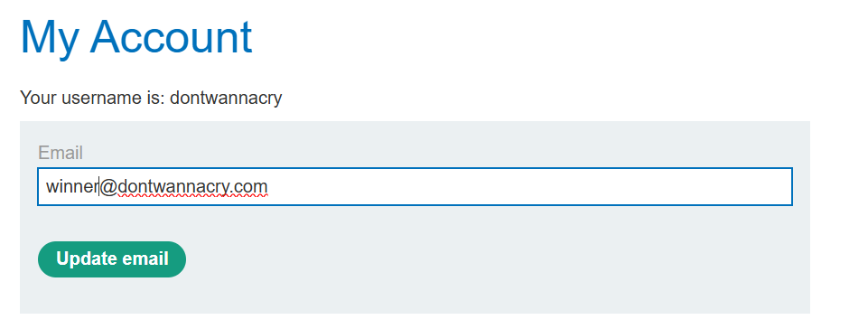Place cursor on 'winner' in email field

tap(72, 187)
